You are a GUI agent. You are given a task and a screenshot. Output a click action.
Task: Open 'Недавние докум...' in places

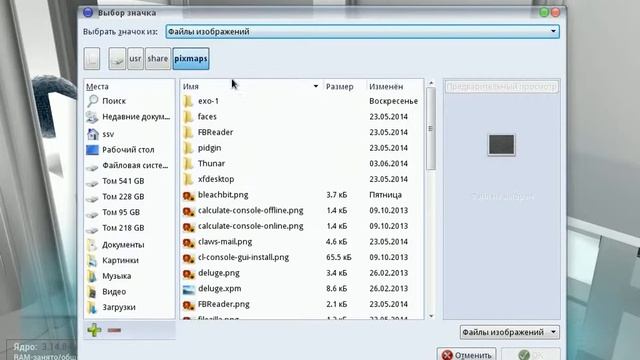click(129, 117)
